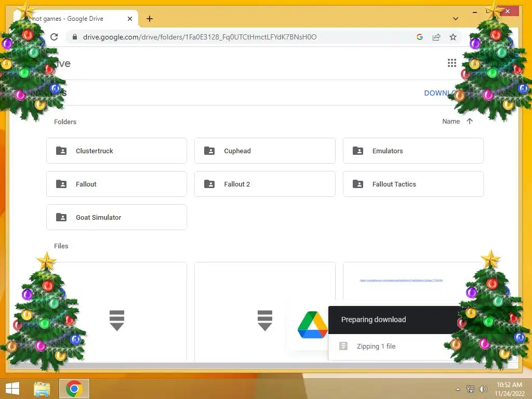The image size is (532, 399).
Task: Show hidden system tray icons
Action: coord(458,389)
